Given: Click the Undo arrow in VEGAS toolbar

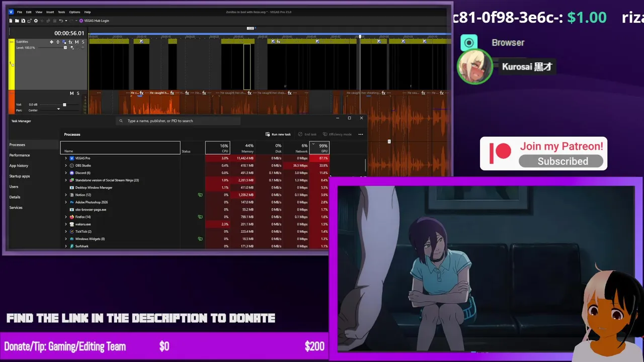Looking at the screenshot, I should pos(61,21).
